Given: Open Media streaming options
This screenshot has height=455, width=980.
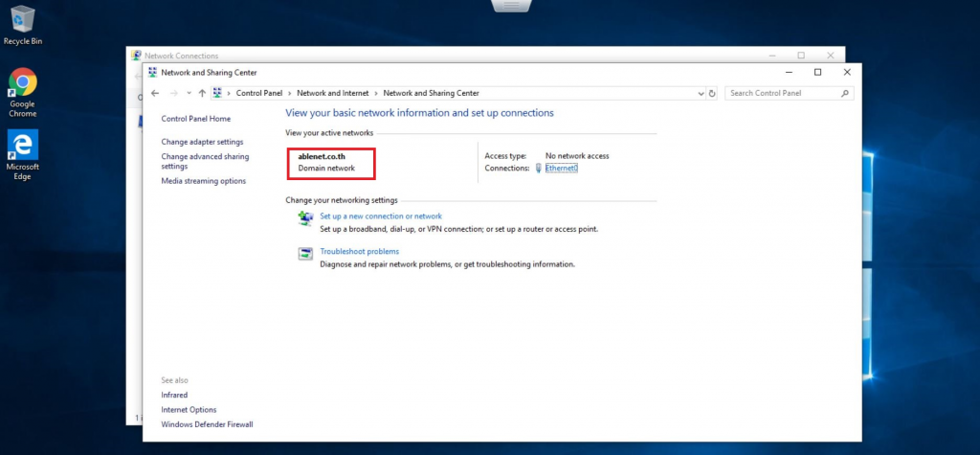Looking at the screenshot, I should pos(203,181).
